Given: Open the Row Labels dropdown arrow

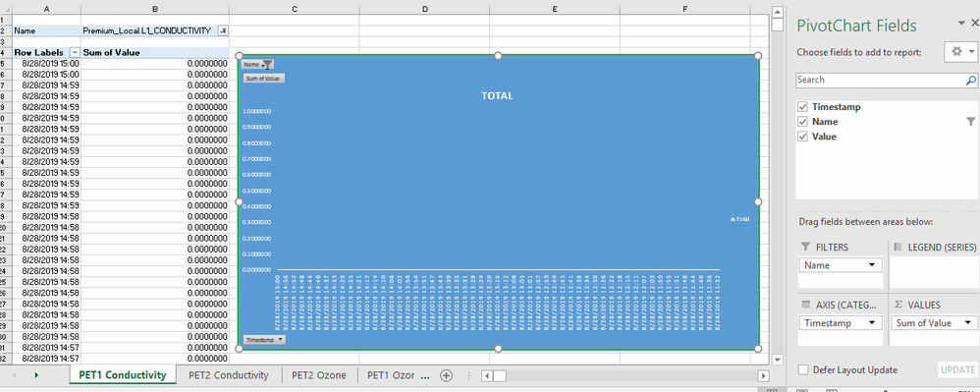Looking at the screenshot, I should (x=75, y=52).
